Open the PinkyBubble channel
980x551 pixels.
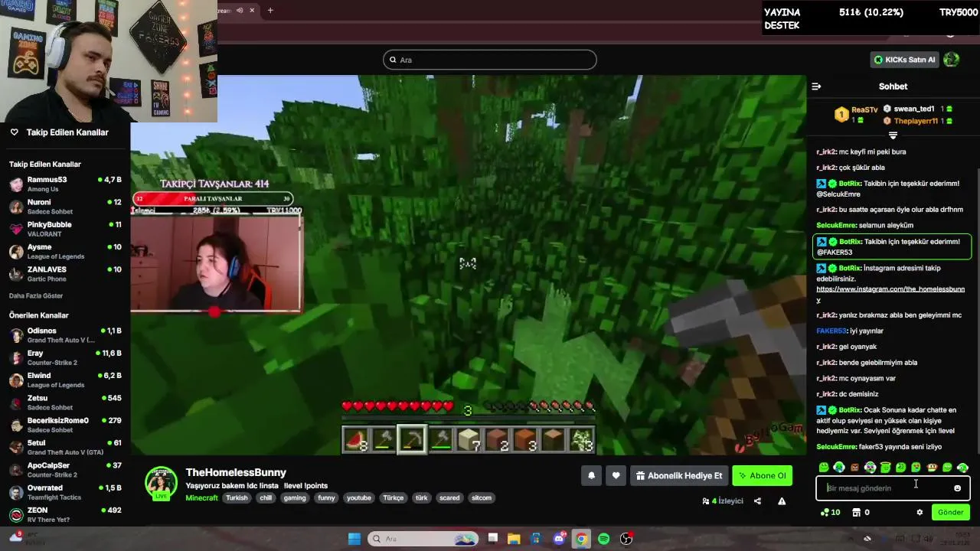pyautogui.click(x=65, y=229)
